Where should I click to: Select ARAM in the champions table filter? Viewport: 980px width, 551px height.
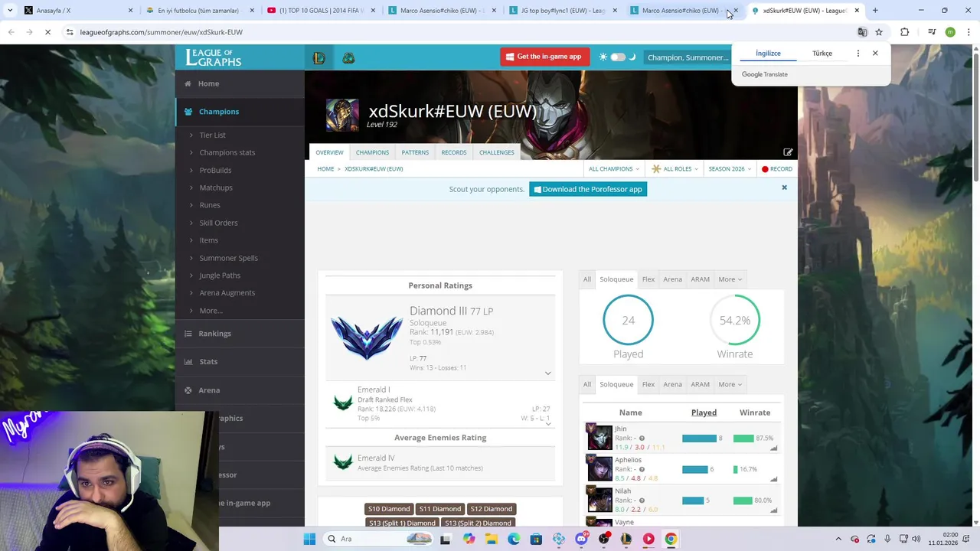(x=700, y=385)
